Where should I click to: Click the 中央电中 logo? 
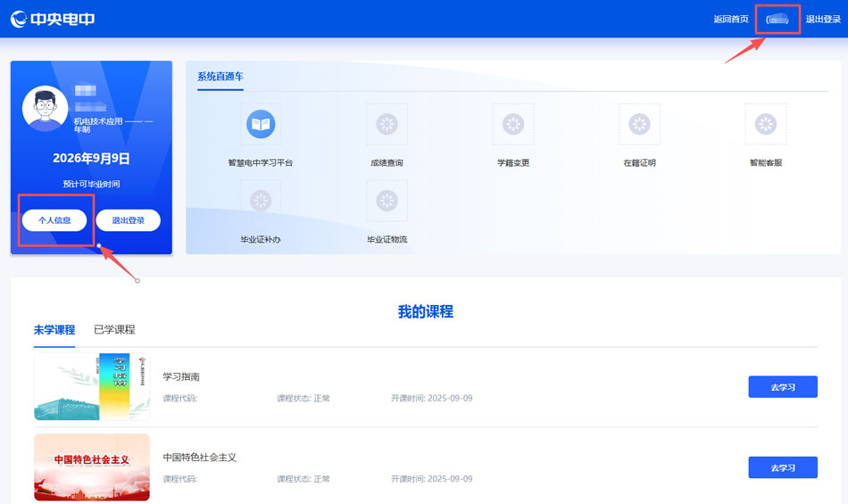click(x=53, y=19)
